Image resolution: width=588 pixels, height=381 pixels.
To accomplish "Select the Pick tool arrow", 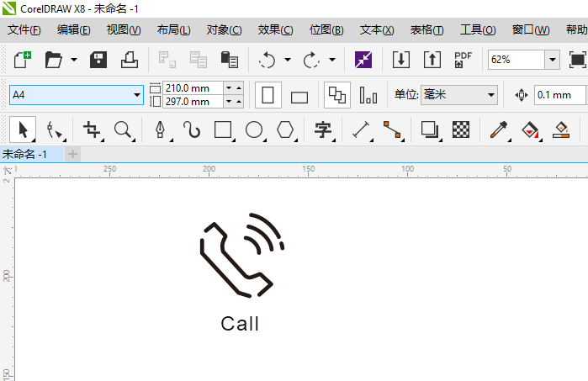I will coord(23,130).
